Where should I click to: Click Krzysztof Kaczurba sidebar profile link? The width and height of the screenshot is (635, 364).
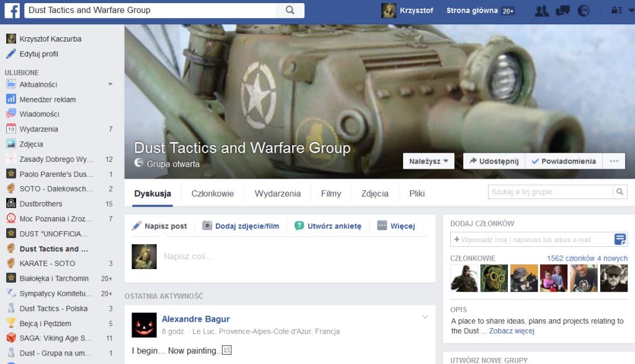[50, 39]
